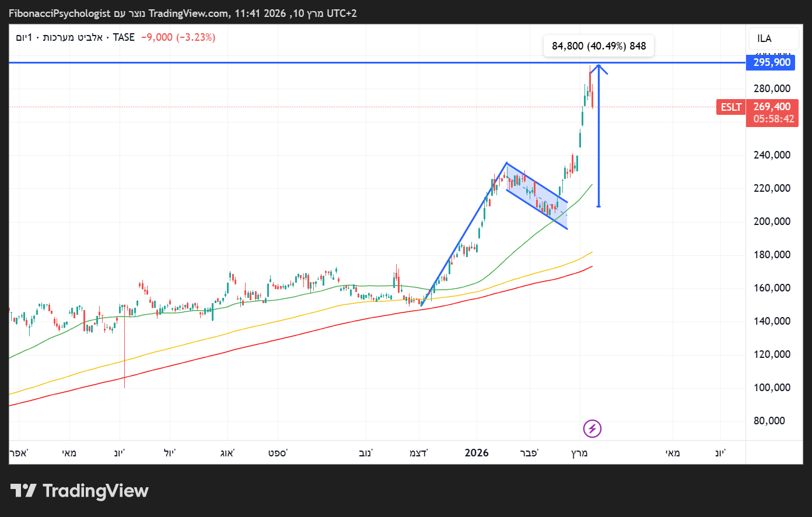The image size is (812, 517).
Task: Click the 2026 year label on time axis
Action: click(x=477, y=453)
